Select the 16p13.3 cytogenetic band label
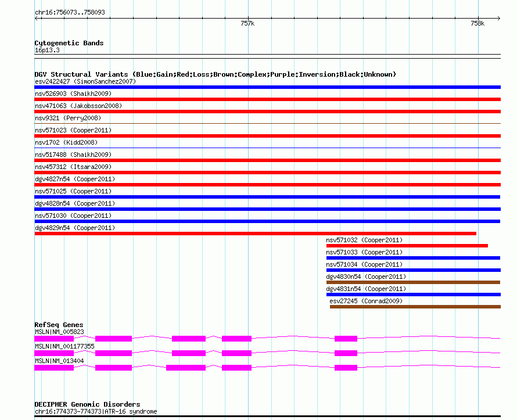Image resolution: width=517 pixels, height=420 pixels. 47,50
